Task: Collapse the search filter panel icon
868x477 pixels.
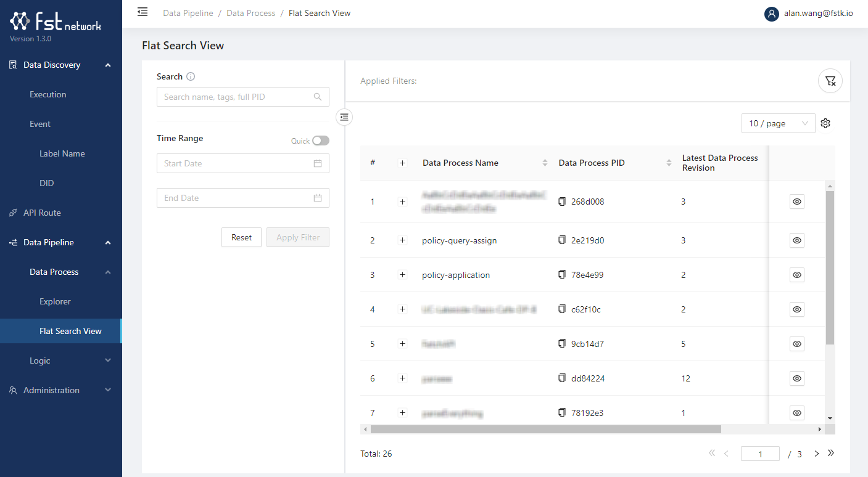Action: [x=344, y=116]
